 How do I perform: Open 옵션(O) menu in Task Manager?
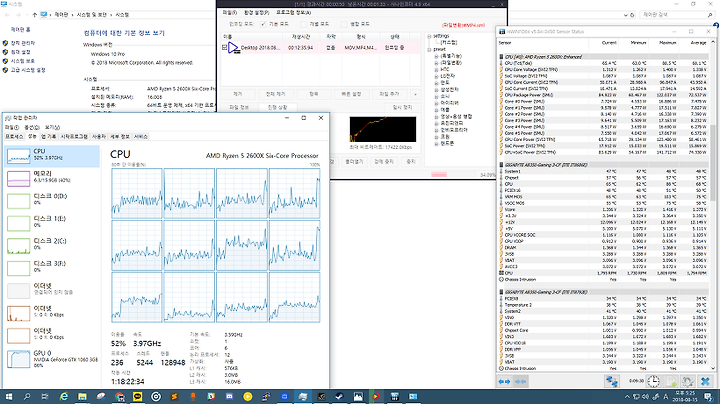[x=32, y=128]
